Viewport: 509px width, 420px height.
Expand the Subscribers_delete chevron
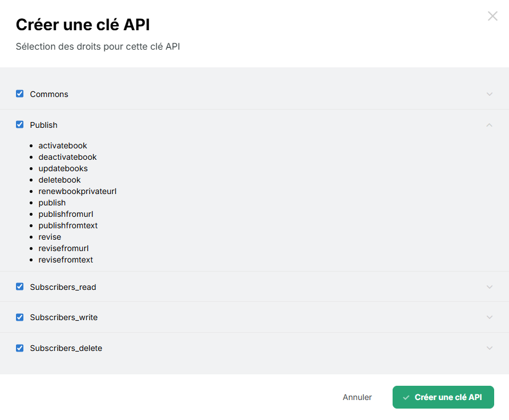(490, 348)
